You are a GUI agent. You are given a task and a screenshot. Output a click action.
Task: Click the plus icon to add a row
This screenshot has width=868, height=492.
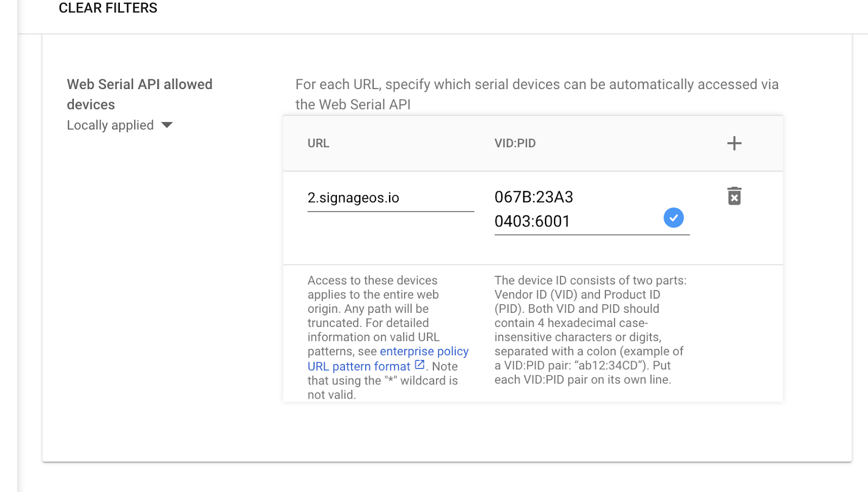[x=734, y=143]
